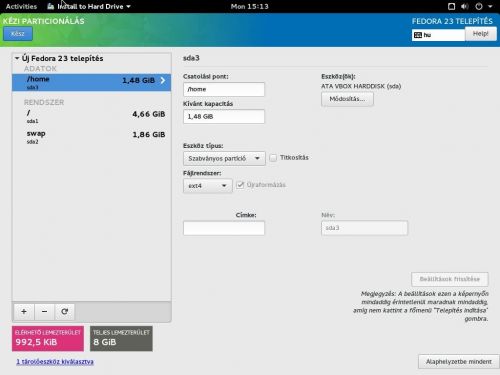Click the volume icon in top bar
500x375 pixels.
(464, 6)
